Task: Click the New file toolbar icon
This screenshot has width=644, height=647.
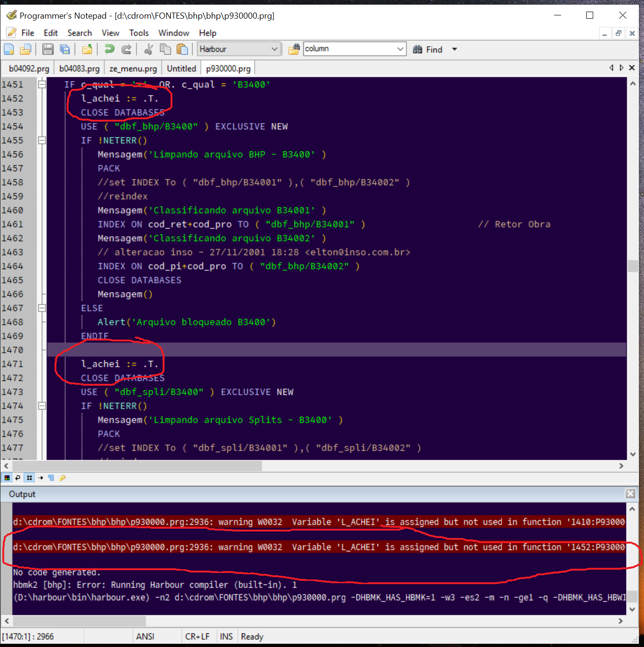Action: click(9, 49)
